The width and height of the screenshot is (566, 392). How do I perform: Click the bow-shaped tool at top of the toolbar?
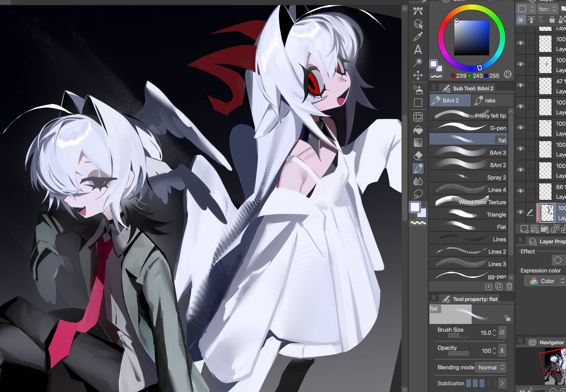[418, 11]
